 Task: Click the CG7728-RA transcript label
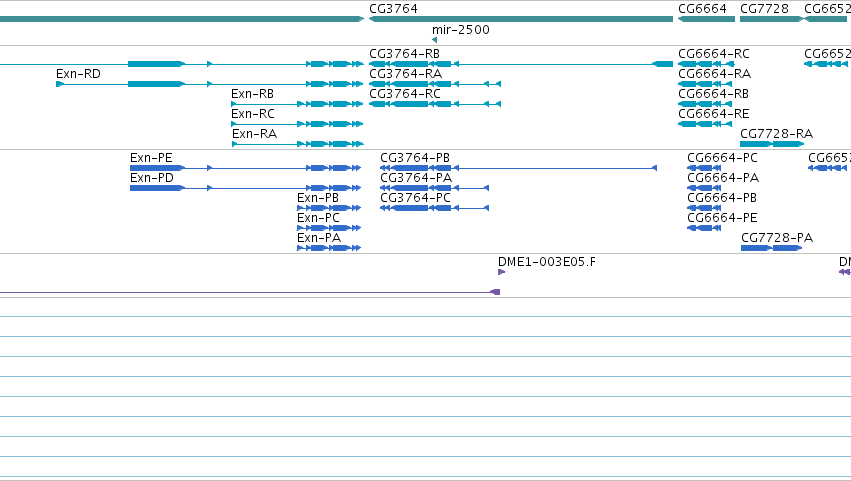pos(776,134)
